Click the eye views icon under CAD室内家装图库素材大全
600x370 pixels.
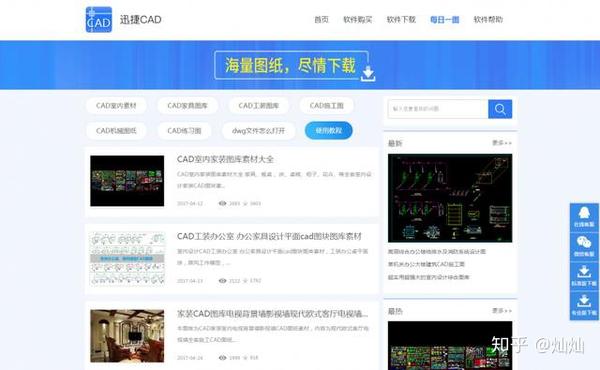pyautogui.click(x=222, y=204)
